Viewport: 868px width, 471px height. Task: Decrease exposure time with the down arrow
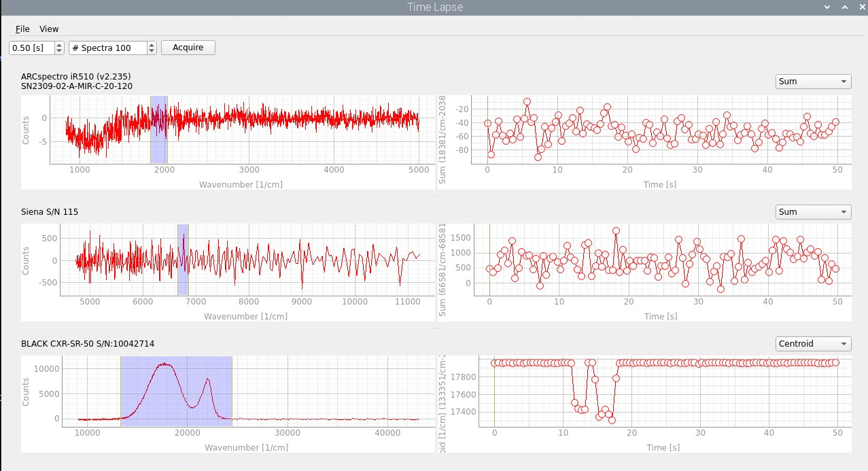[x=59, y=51]
